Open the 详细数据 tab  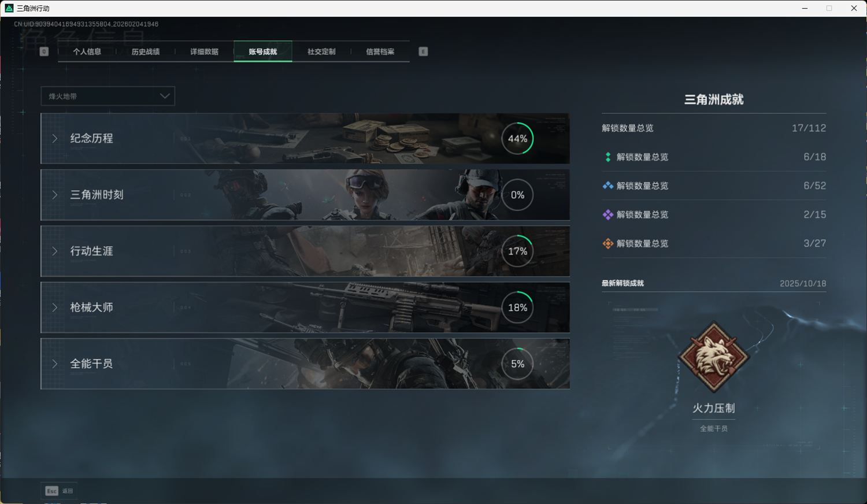[x=204, y=51]
